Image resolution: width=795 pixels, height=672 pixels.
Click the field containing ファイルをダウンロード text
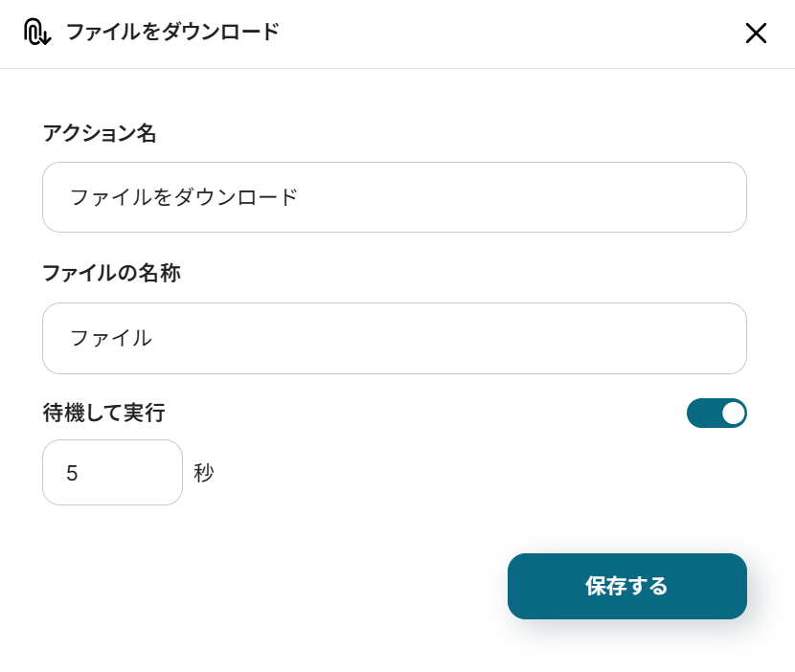click(x=394, y=197)
